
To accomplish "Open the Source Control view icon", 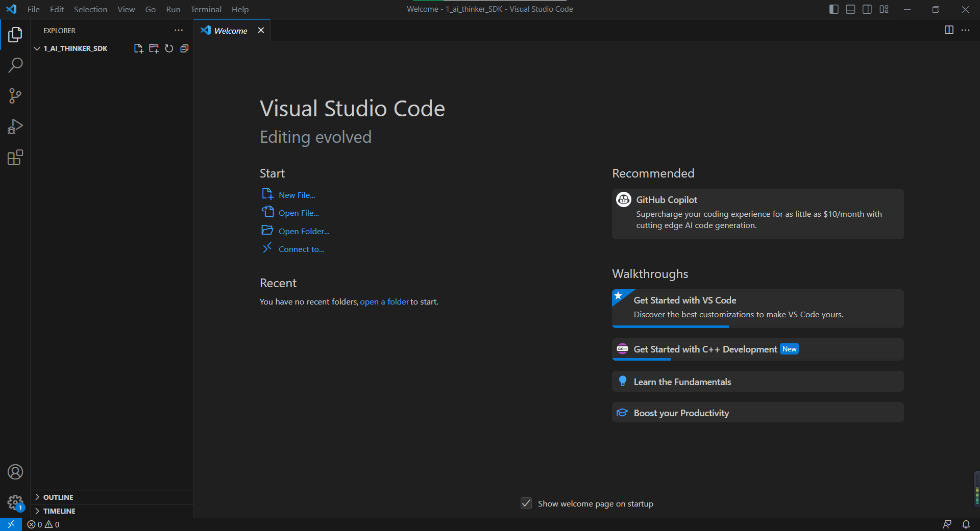I will [x=15, y=96].
